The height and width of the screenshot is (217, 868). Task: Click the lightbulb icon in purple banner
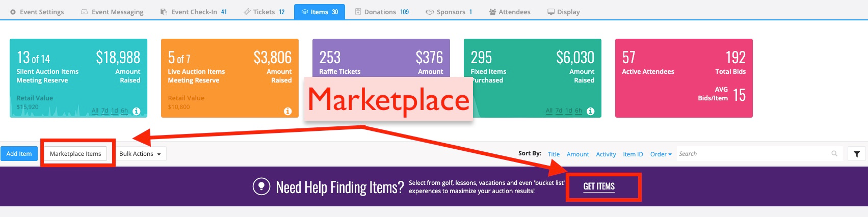click(261, 186)
